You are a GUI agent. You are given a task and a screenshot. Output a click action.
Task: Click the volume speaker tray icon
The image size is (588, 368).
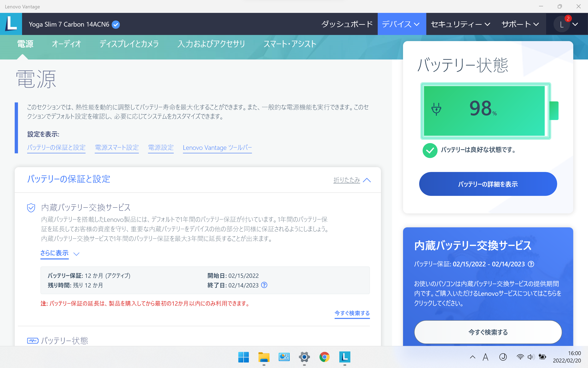click(531, 357)
